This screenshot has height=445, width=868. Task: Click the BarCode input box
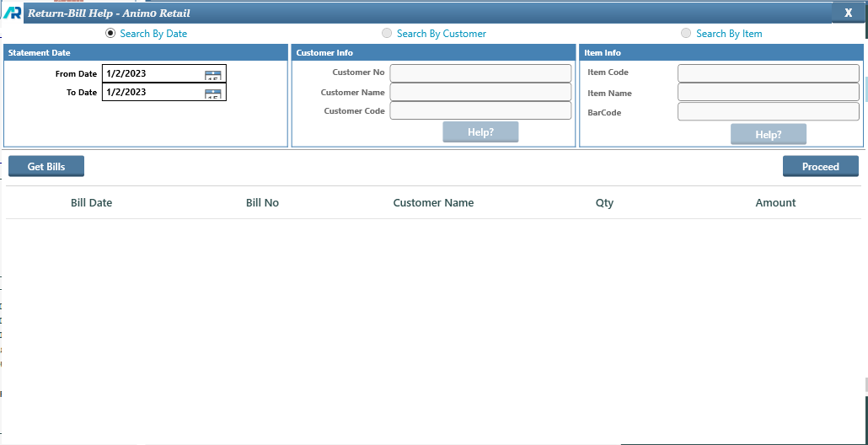pyautogui.click(x=769, y=111)
